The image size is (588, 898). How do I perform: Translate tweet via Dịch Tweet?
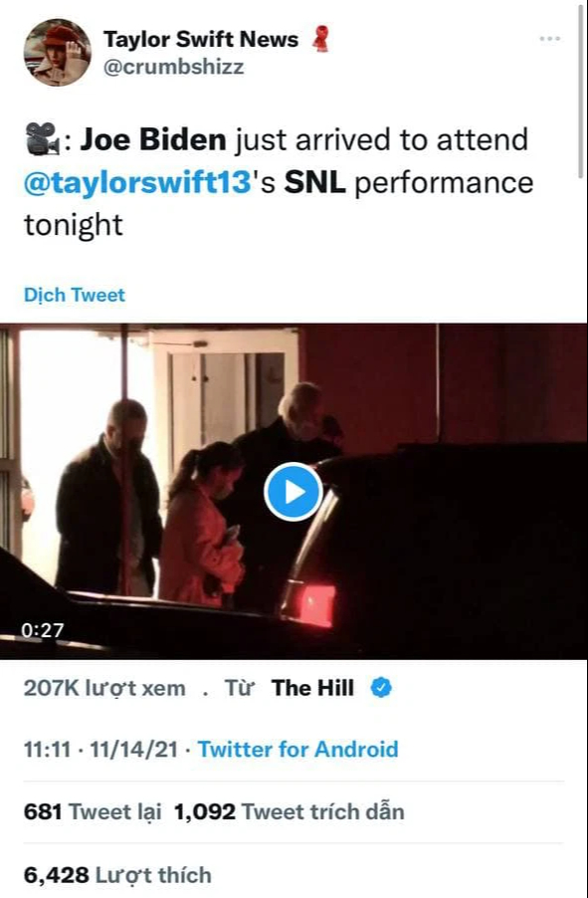point(74,295)
